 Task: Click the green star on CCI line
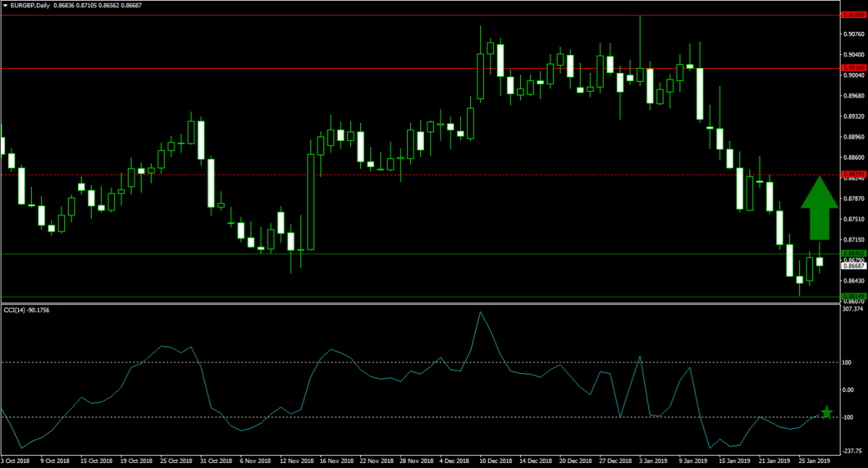[826, 413]
